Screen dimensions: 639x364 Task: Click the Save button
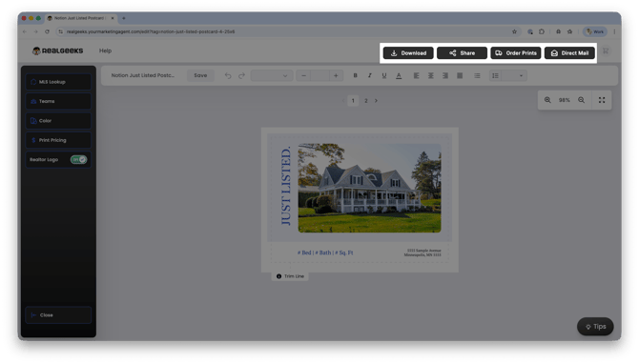[x=200, y=75]
